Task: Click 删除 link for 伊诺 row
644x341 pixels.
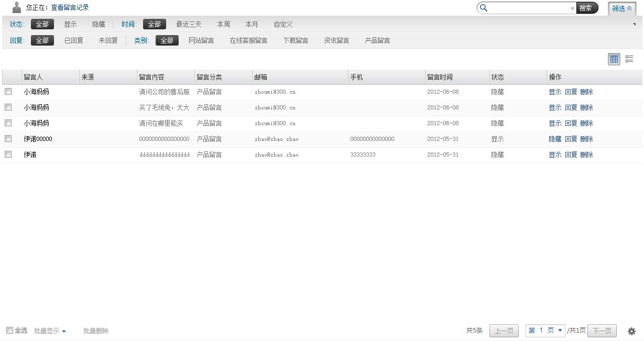Action: tap(586, 155)
